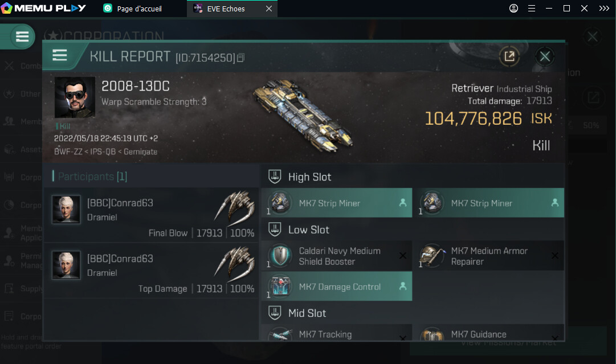The height and width of the screenshot is (364, 616).
Task: Select the MK7 Damage Control module
Action: coord(336,287)
